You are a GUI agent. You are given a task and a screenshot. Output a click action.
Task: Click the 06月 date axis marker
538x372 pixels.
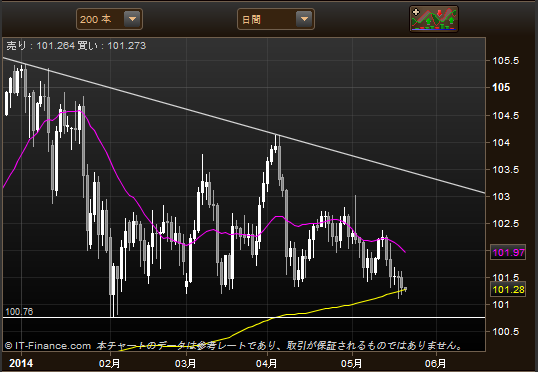[435, 363]
